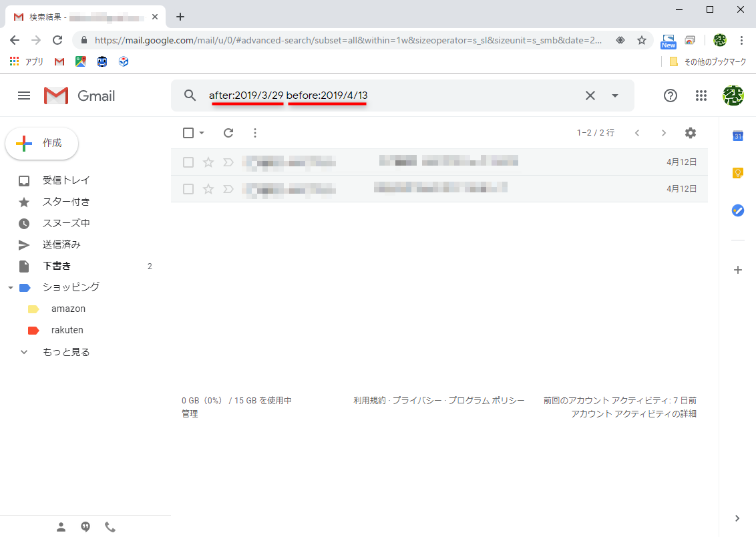The height and width of the screenshot is (537, 756).
Task: Collapse the ショッピング label group
Action: coord(9,287)
